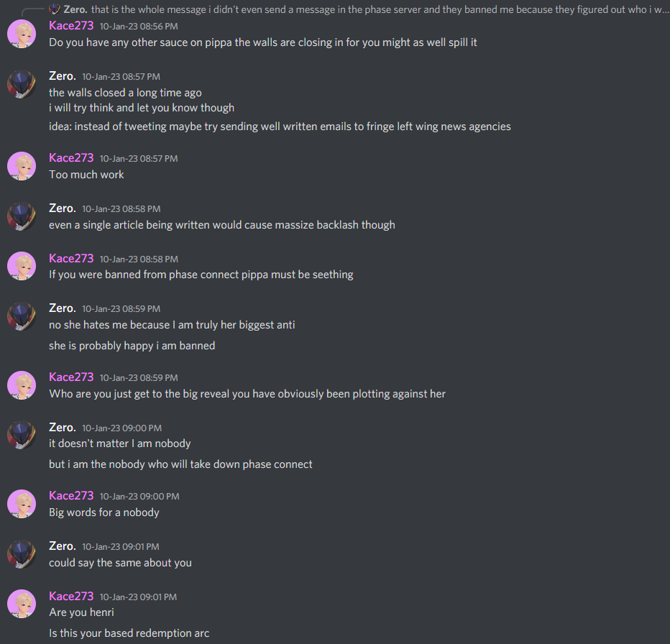This screenshot has width=670, height=644.
Task: Click Kace273's avatar beside 'pippa must be seething' message
Action: pyautogui.click(x=22, y=267)
